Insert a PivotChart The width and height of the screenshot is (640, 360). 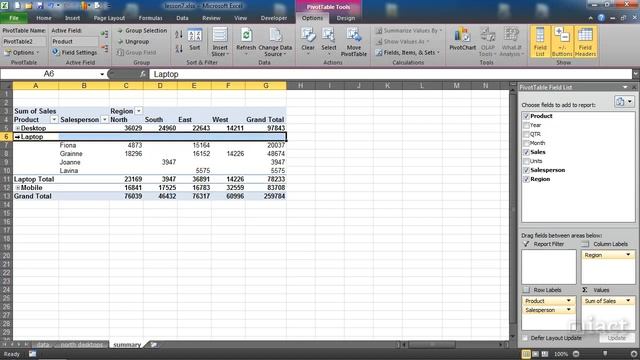coord(462,39)
